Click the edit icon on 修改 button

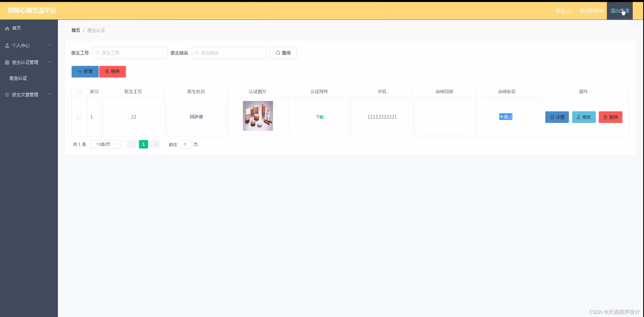578,117
